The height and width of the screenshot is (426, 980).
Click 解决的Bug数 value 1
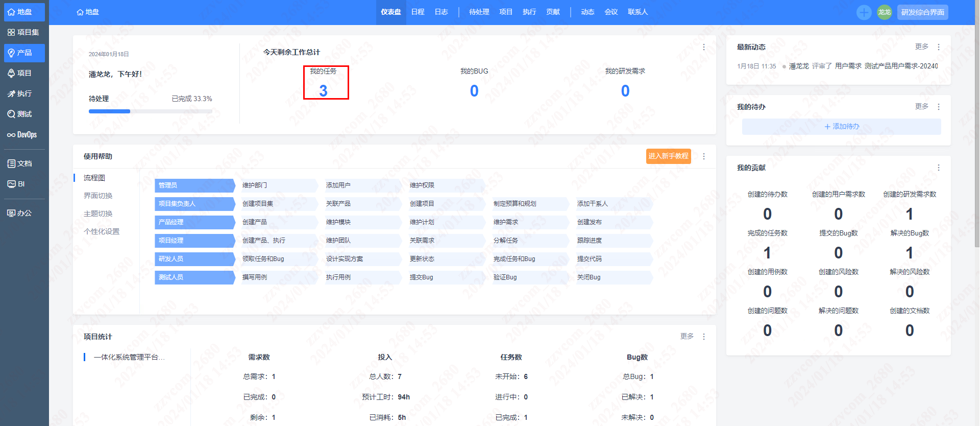[910, 253]
